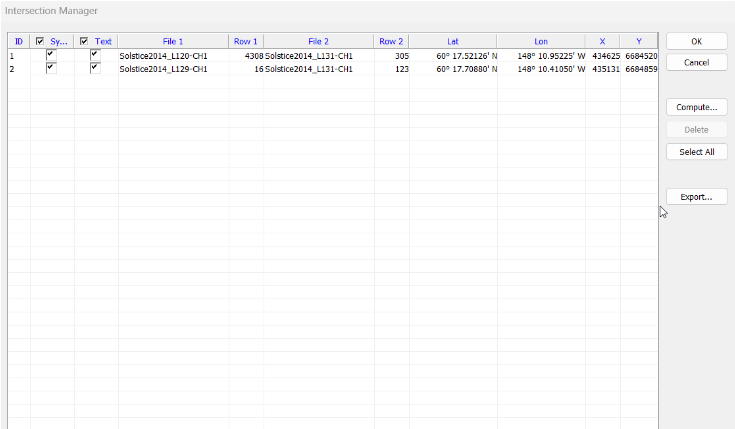The width and height of the screenshot is (735, 429).
Task: Sort by the ID column header
Action: [x=19, y=41]
